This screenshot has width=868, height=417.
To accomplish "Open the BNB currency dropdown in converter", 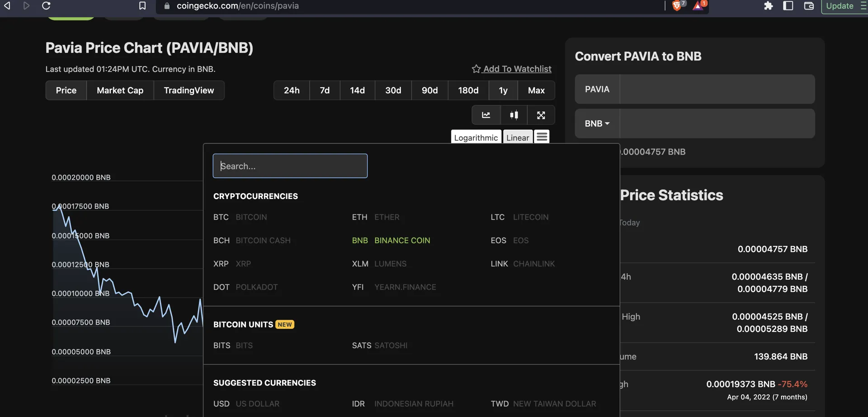I will click(597, 123).
